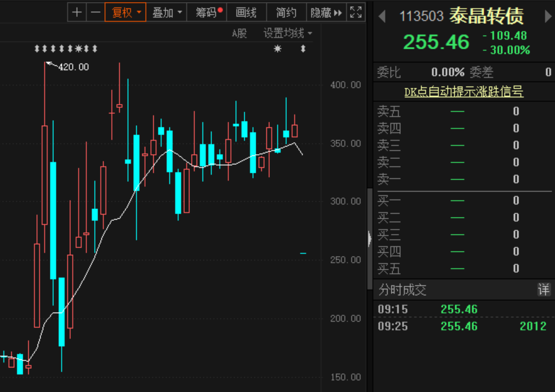This screenshot has width=555, height=392.
Task: Click the 委比 0.00% value
Action: pyautogui.click(x=448, y=73)
